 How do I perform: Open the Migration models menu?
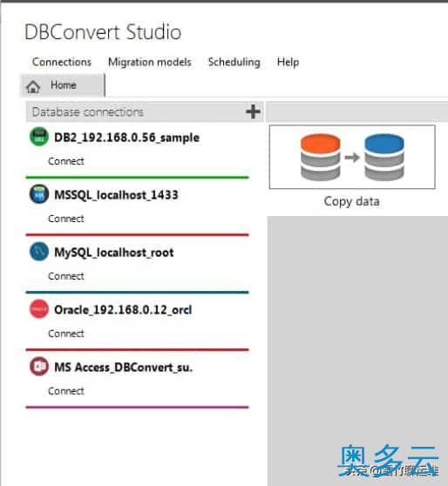click(150, 62)
